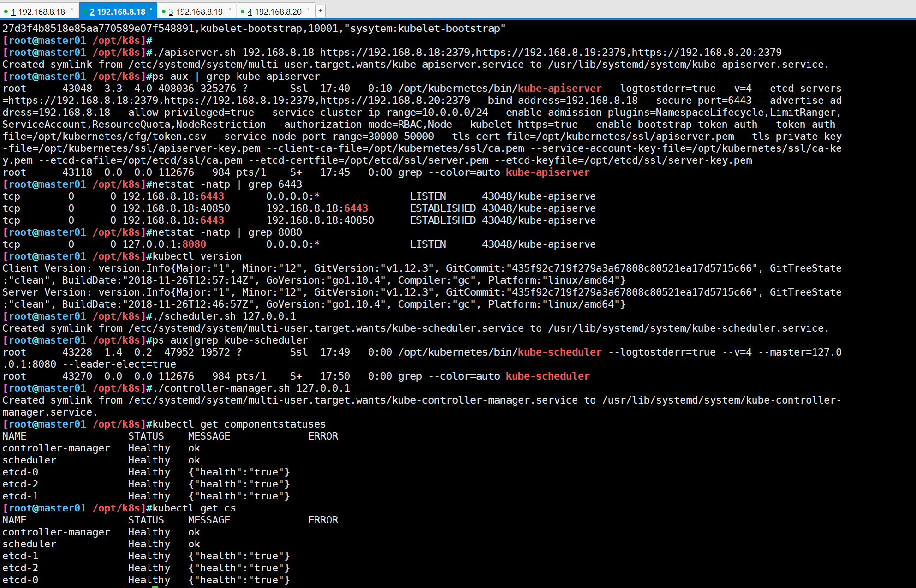Click the "--etcd-cafile=/opt/etcd/ssl/ca.pem" flag

(x=140, y=160)
